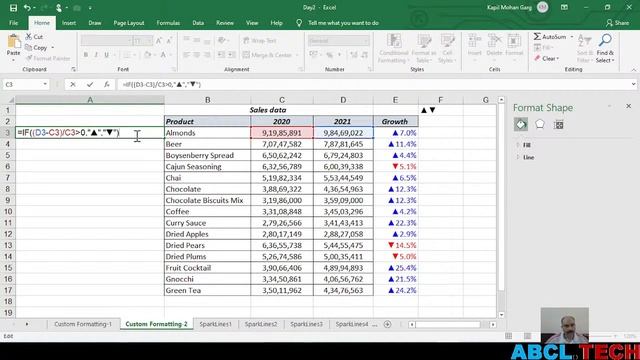This screenshot has height=360, width=640.
Task: Open the File tab
Action: [13, 23]
